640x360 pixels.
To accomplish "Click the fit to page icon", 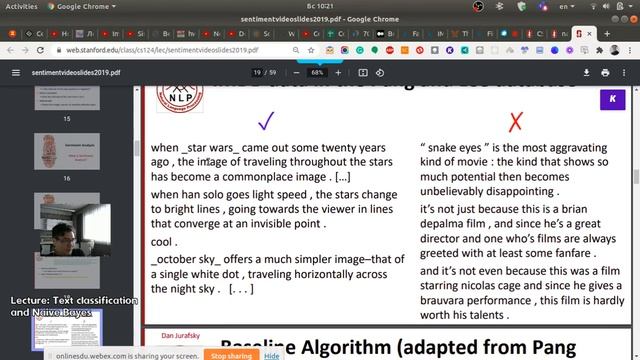I will [363, 73].
